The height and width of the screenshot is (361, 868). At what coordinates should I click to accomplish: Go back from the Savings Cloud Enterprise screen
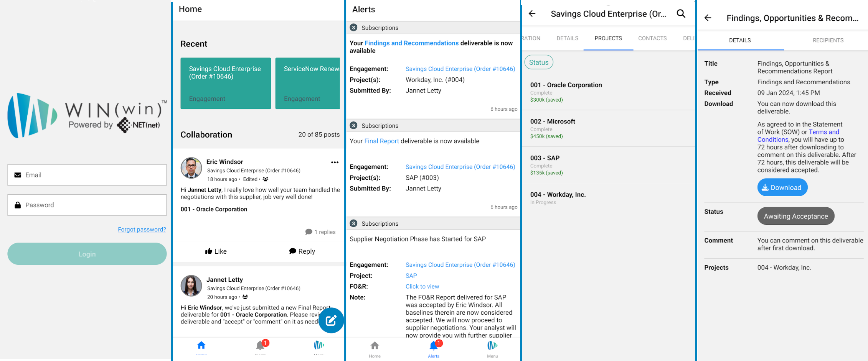pyautogui.click(x=532, y=14)
